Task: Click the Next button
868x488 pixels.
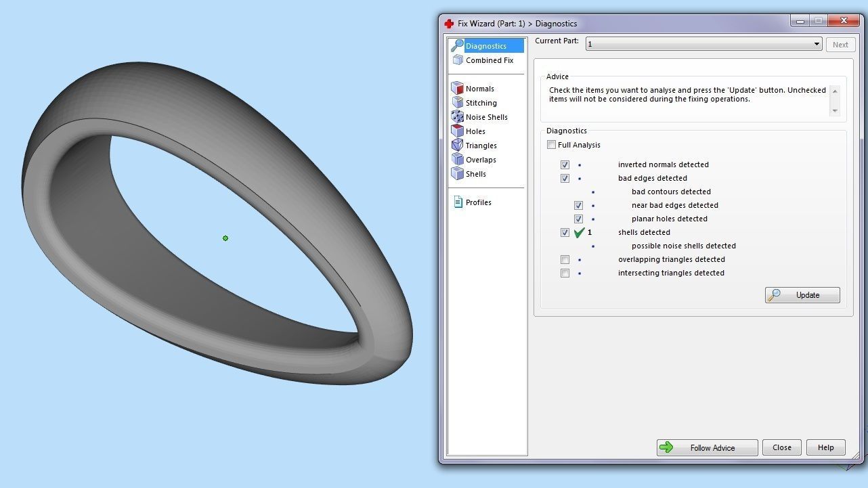Action: pos(840,45)
